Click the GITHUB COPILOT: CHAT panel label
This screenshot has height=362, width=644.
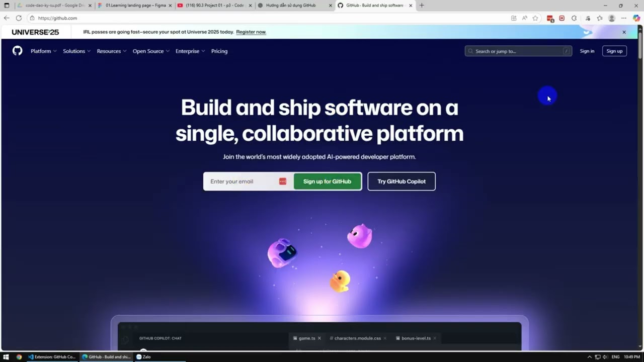pos(160,338)
